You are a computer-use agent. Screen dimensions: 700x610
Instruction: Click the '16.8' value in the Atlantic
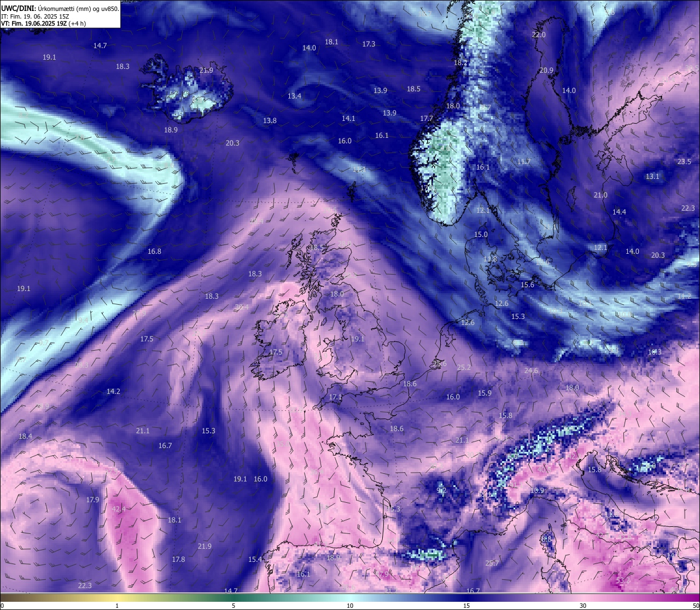(154, 251)
